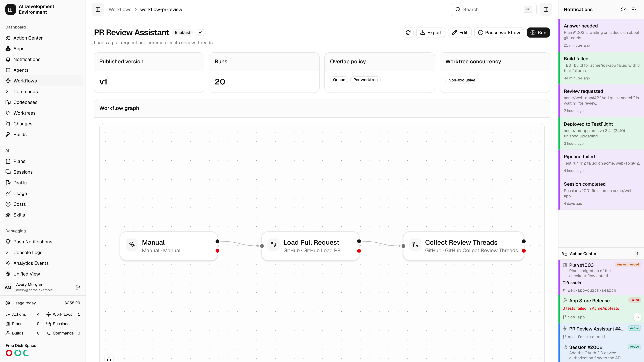Run the PR Review Assistant workflow
644x362 pixels.
(x=538, y=33)
